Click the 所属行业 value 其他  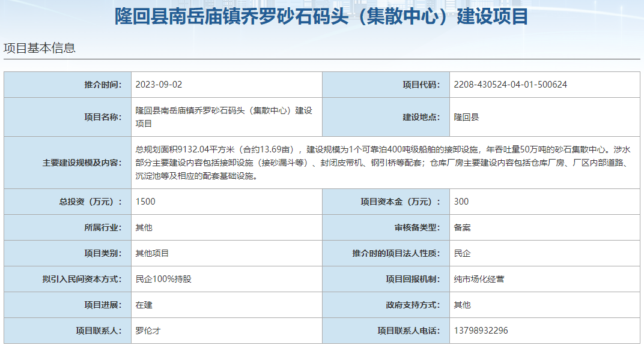144,227
